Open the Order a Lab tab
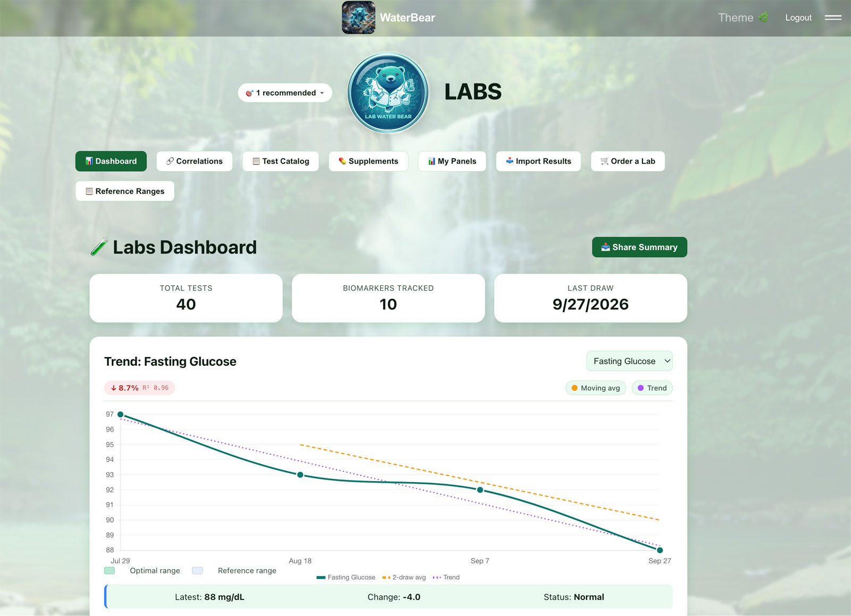 pyautogui.click(x=628, y=161)
